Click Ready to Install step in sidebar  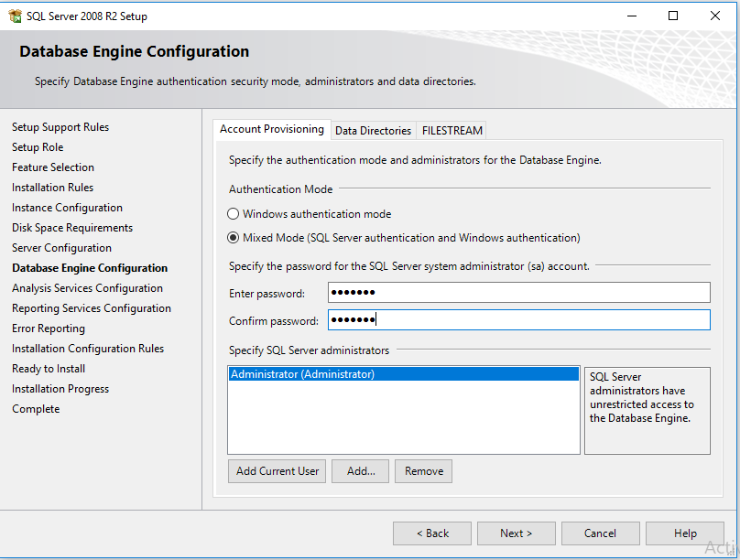[49, 369]
